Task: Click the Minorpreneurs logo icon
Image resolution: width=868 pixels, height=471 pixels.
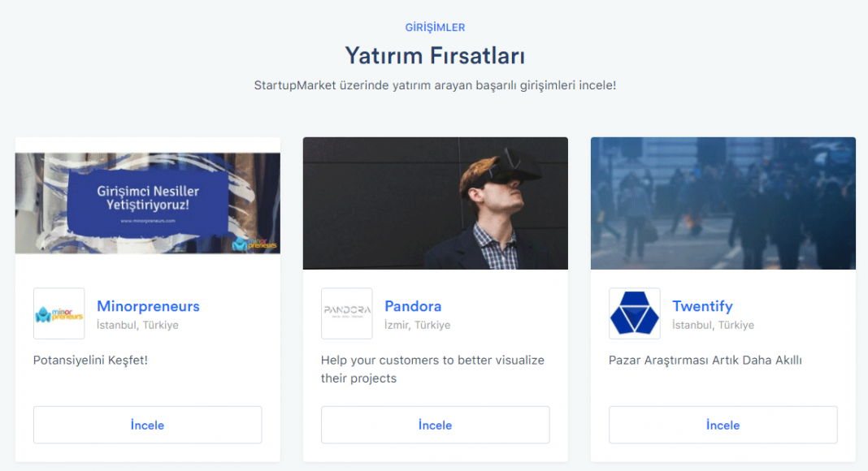Action: tap(59, 313)
